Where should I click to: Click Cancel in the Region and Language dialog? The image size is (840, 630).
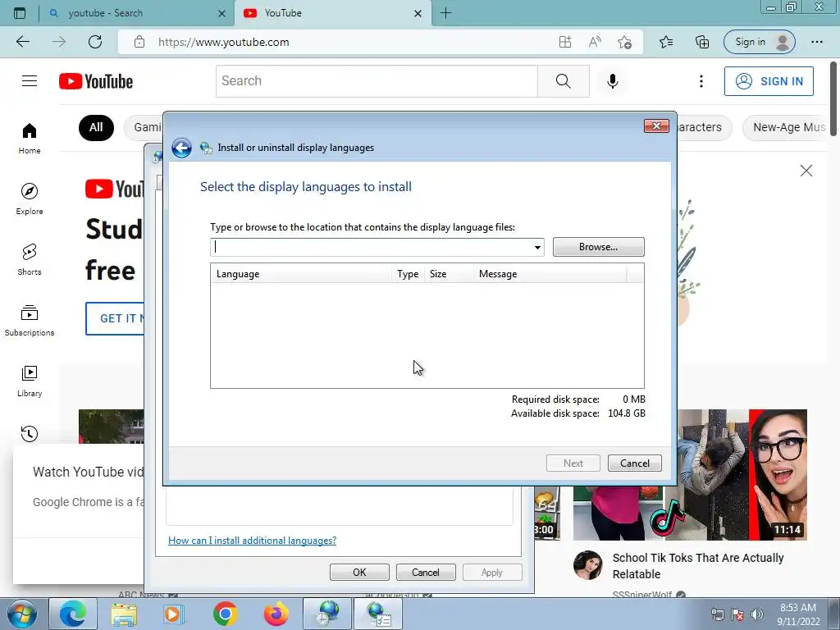[426, 572]
